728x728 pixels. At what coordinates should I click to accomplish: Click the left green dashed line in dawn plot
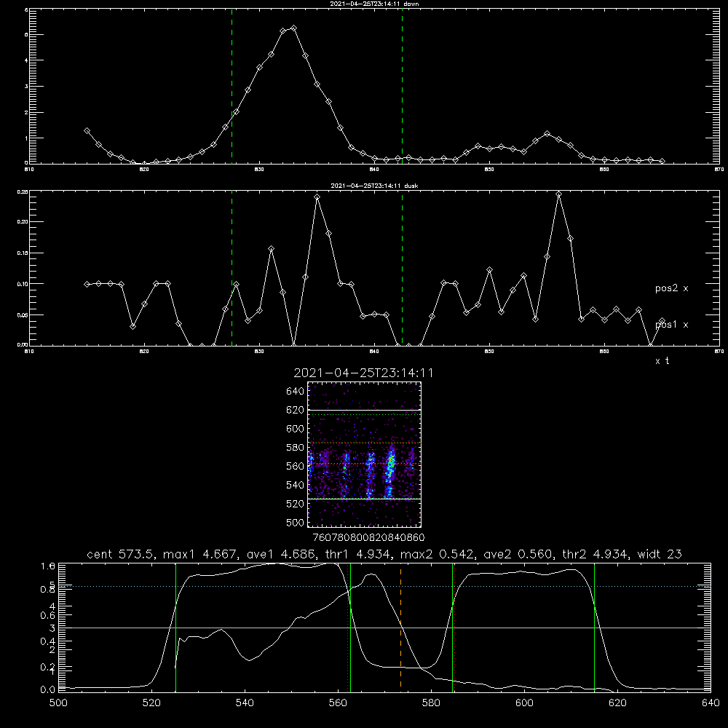[232, 86]
